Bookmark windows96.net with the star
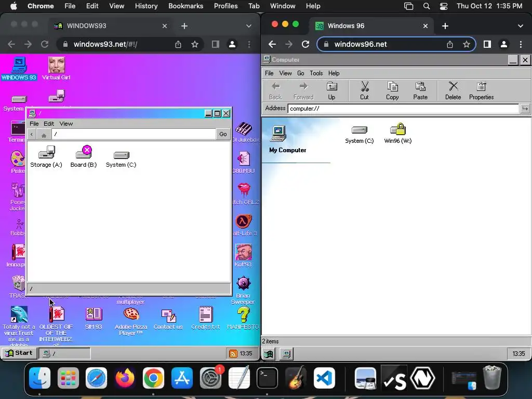 click(467, 44)
